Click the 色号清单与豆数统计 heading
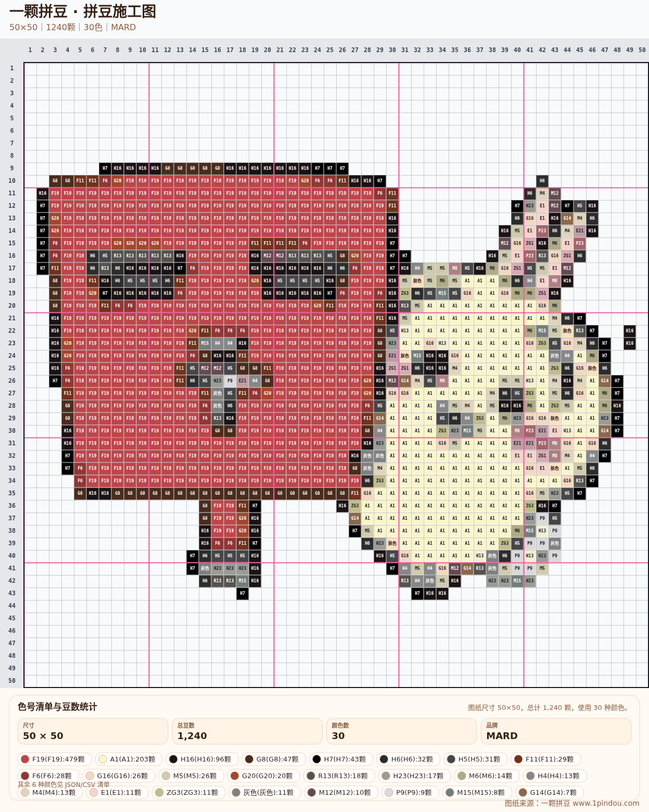The height and width of the screenshot is (812, 649). 57,707
